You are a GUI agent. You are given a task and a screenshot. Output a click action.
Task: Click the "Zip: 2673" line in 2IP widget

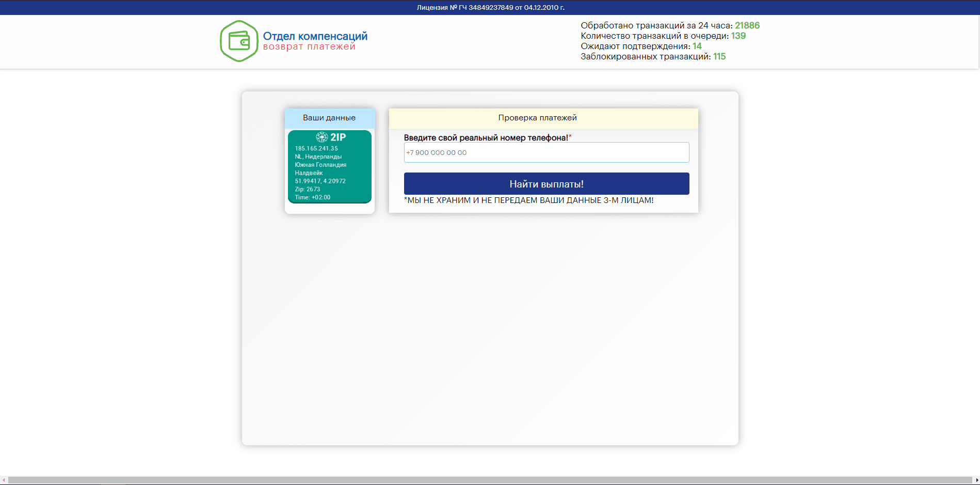[308, 189]
